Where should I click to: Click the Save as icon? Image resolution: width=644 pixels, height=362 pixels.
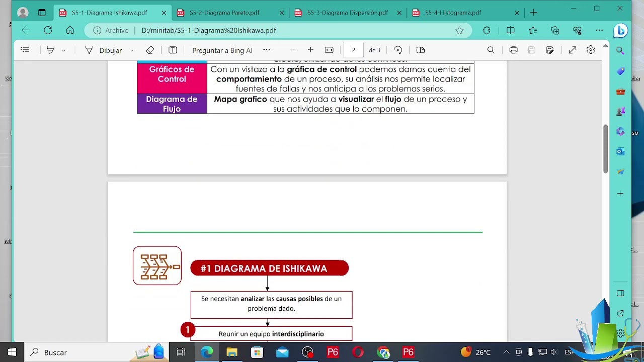pyautogui.click(x=550, y=50)
